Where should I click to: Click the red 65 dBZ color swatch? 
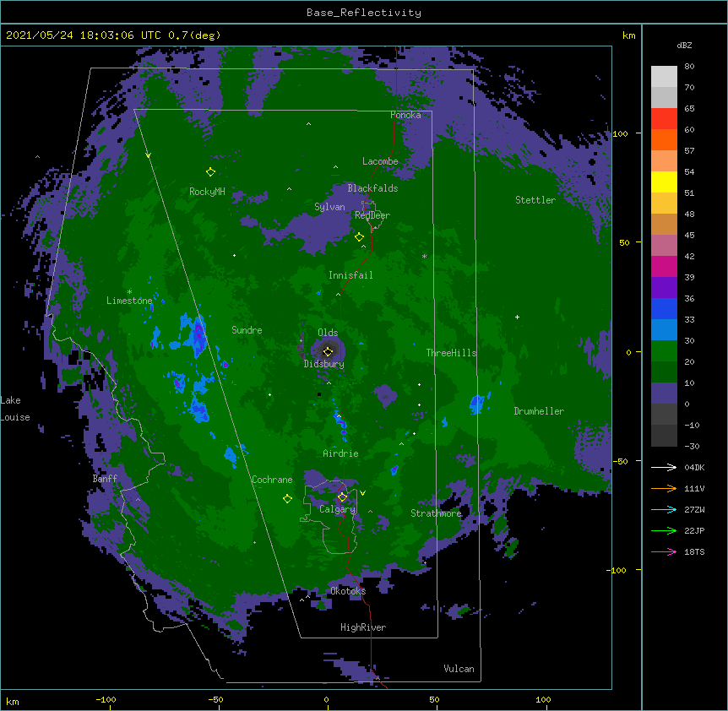664,118
